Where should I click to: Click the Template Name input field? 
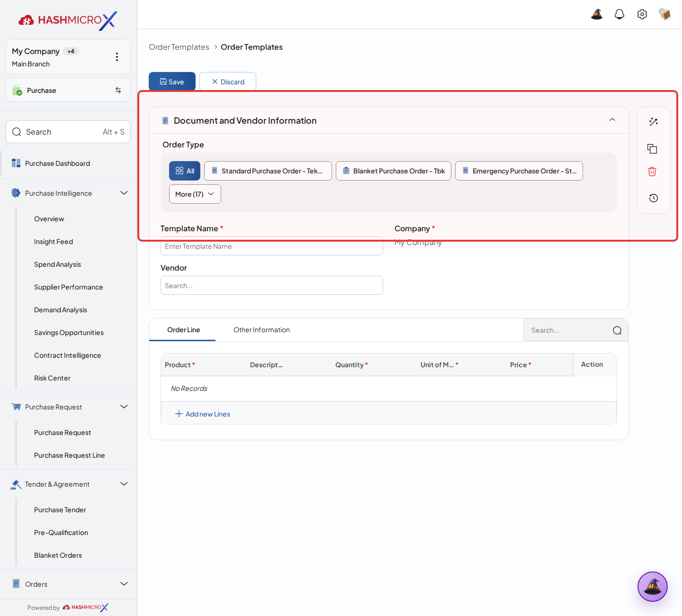pos(272,246)
